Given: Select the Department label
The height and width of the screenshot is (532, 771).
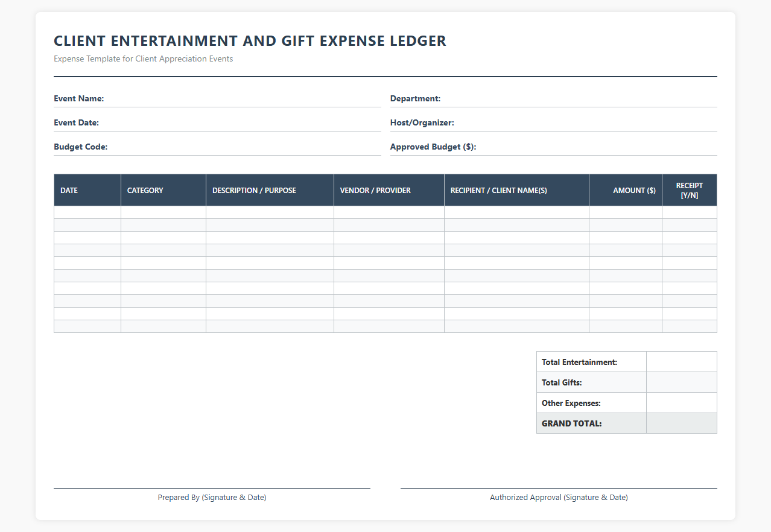Looking at the screenshot, I should click(x=416, y=98).
